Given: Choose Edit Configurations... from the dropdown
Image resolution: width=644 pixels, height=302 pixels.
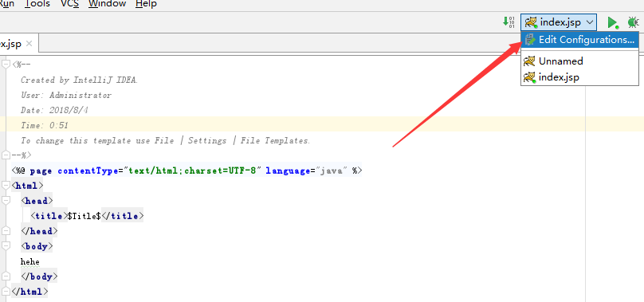Looking at the screenshot, I should [x=580, y=40].
